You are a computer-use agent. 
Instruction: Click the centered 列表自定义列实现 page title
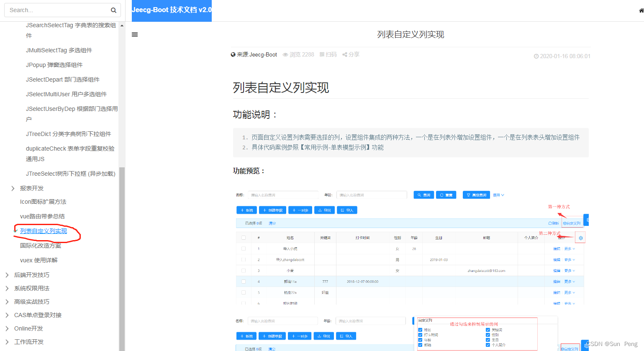(411, 35)
